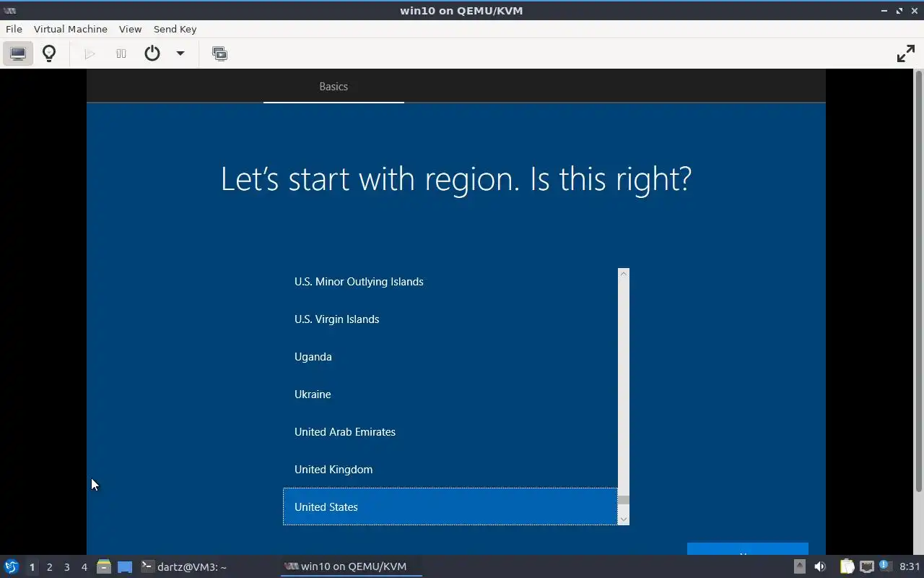
Task: Select the Basics tab
Action: point(334,87)
